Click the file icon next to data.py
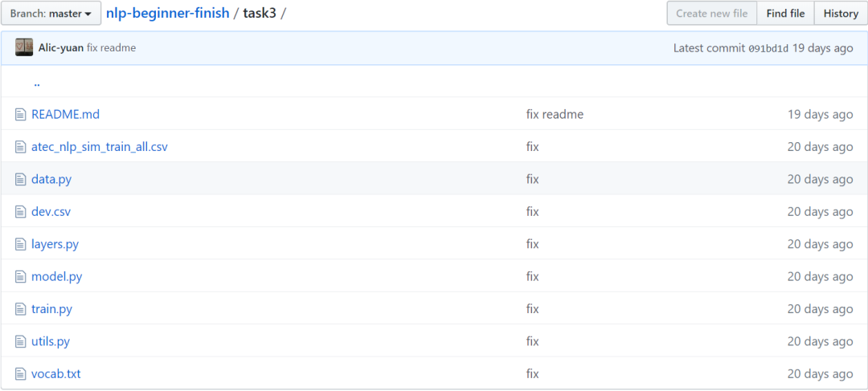The width and height of the screenshot is (868, 391). (x=21, y=179)
